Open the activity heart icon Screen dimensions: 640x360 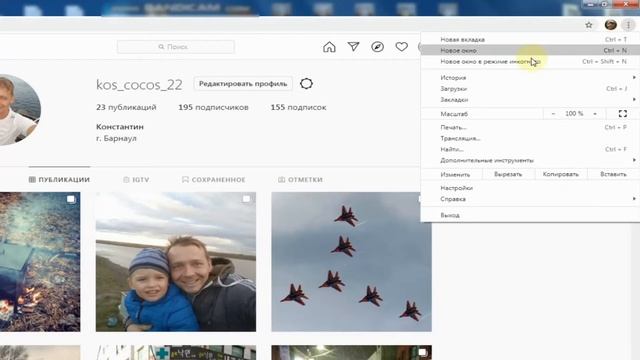pos(402,47)
